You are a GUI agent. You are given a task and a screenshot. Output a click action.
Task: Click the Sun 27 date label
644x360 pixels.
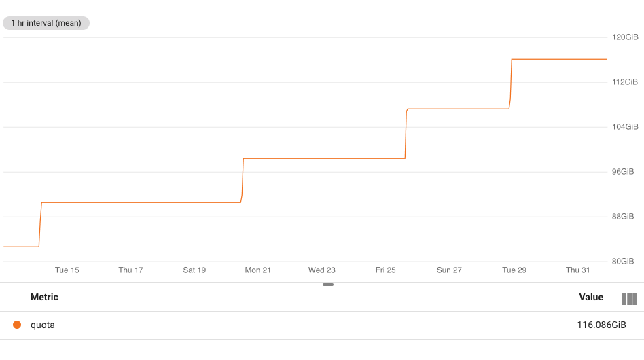(449, 270)
